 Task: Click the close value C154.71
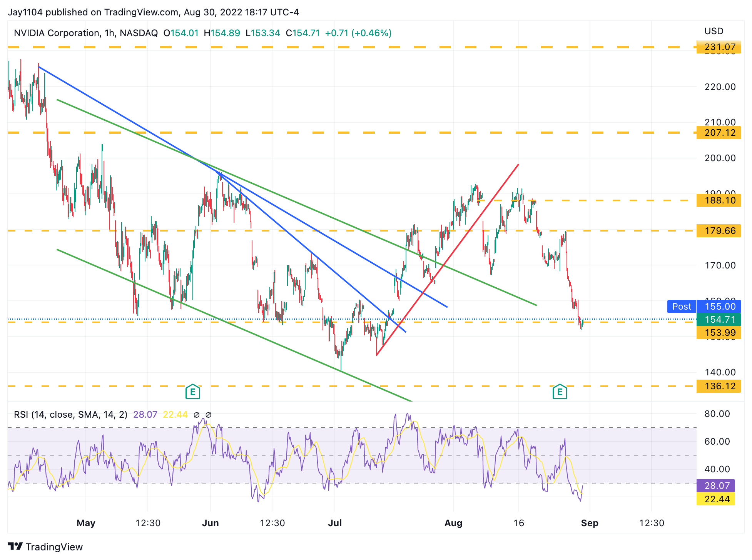click(303, 33)
